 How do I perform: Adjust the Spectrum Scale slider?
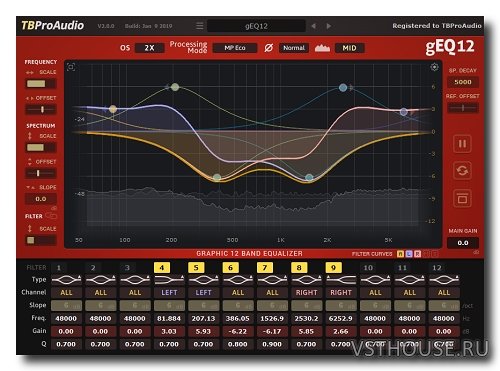41,147
